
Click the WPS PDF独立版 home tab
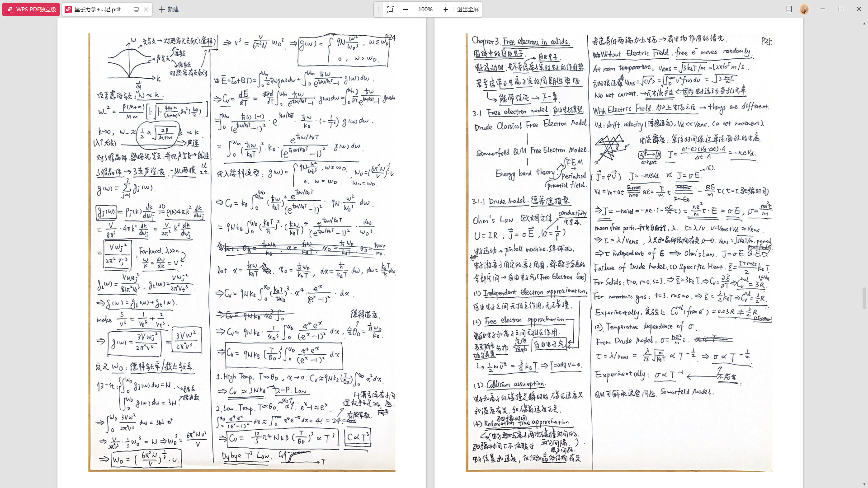pos(31,9)
